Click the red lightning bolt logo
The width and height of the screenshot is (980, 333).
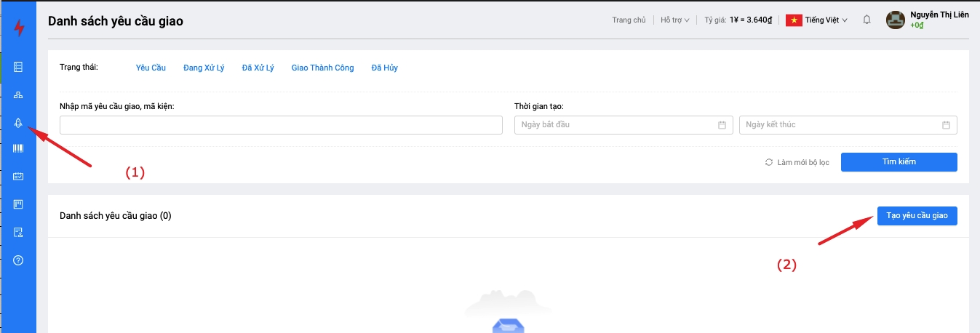click(19, 28)
